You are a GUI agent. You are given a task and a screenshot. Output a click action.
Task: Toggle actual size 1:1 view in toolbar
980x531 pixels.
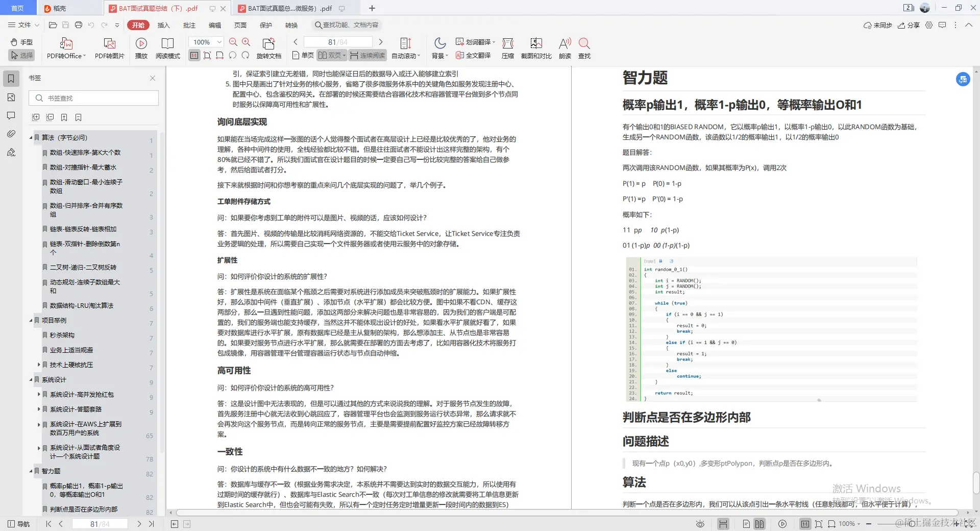pos(194,55)
